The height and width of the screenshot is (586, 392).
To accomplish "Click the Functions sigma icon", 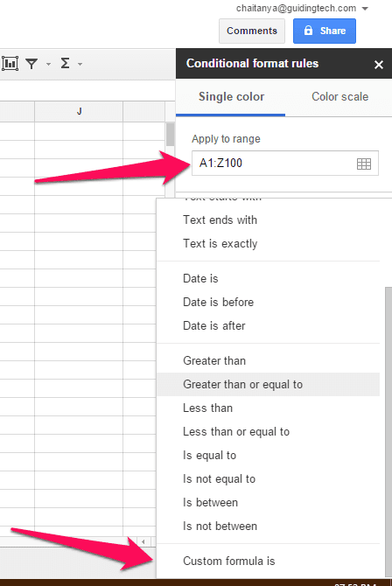I will 65,63.
